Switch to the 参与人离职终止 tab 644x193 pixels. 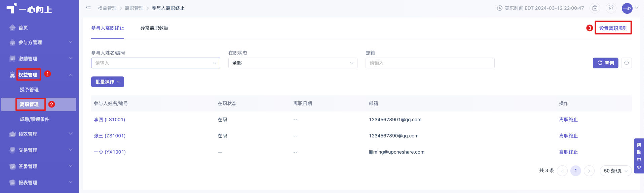point(108,28)
